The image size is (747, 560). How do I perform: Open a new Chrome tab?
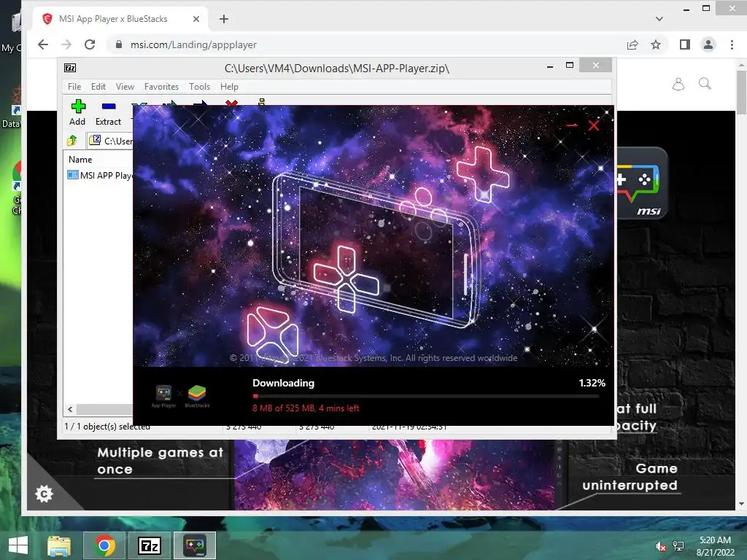tap(224, 19)
